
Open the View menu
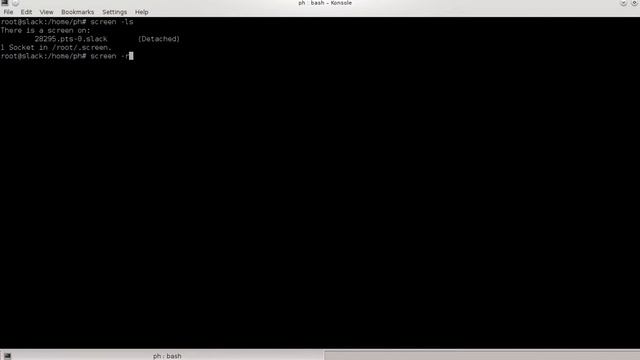(x=46, y=12)
